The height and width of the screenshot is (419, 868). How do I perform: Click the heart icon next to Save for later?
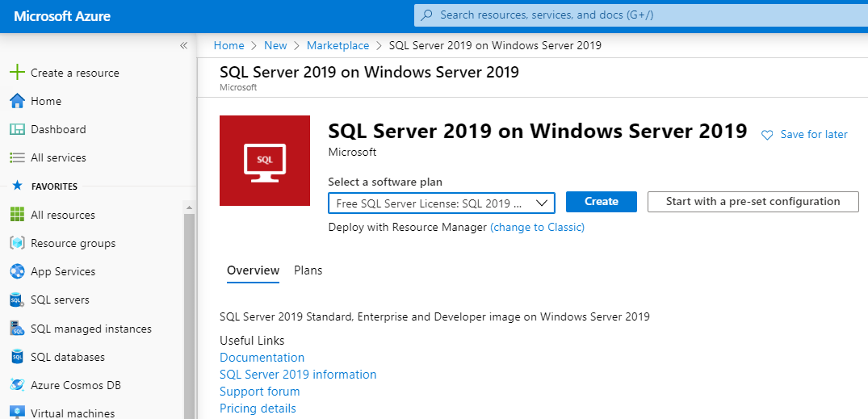coord(767,135)
